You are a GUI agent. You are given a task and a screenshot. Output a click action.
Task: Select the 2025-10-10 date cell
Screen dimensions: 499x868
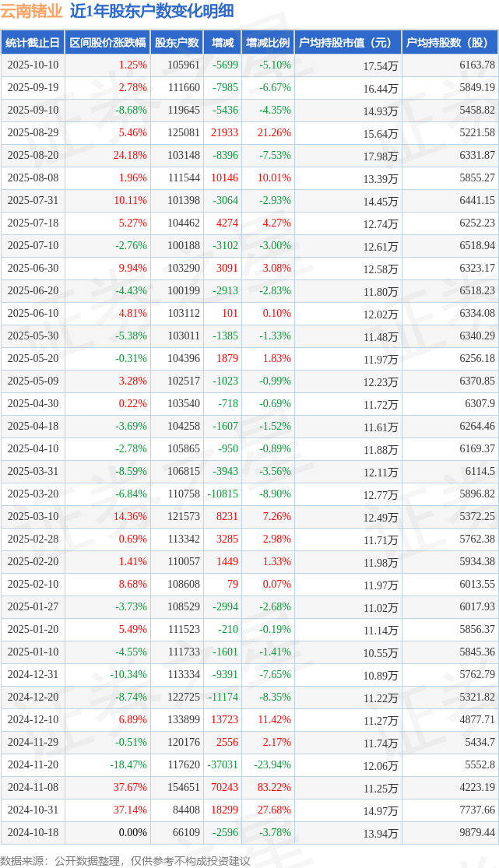coord(33,65)
